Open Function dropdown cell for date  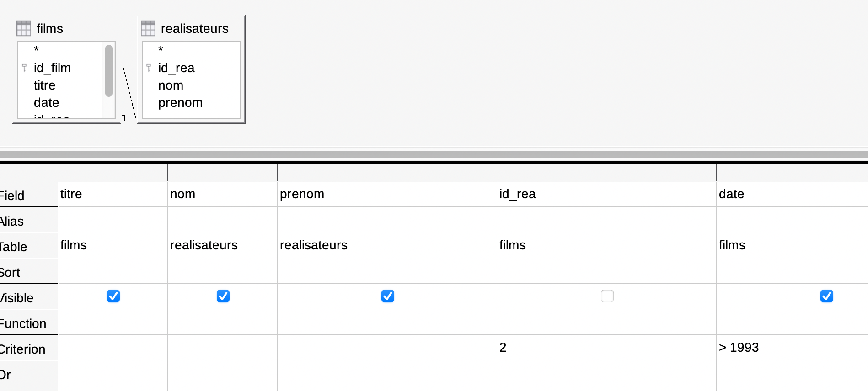(792, 322)
